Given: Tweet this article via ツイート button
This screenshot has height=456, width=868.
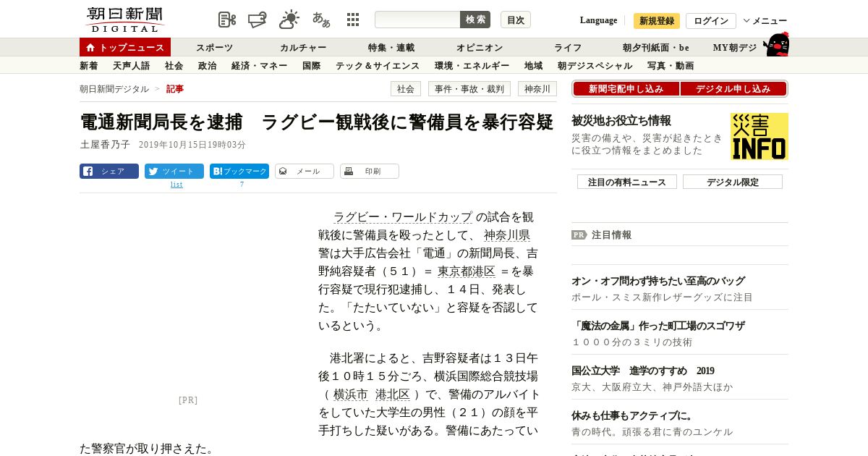Looking at the screenshot, I should pos(174,172).
